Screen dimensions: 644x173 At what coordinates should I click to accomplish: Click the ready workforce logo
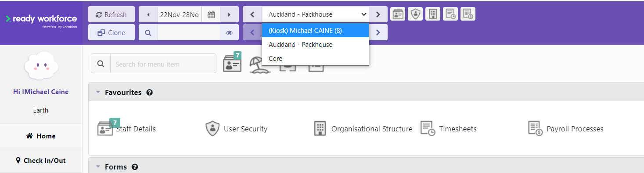pyautogui.click(x=41, y=21)
